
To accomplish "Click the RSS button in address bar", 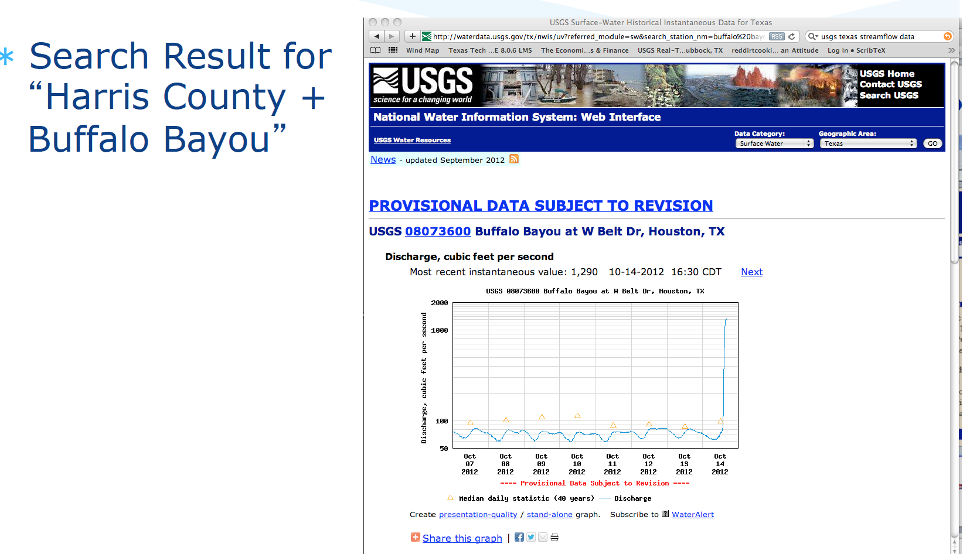I will point(777,36).
